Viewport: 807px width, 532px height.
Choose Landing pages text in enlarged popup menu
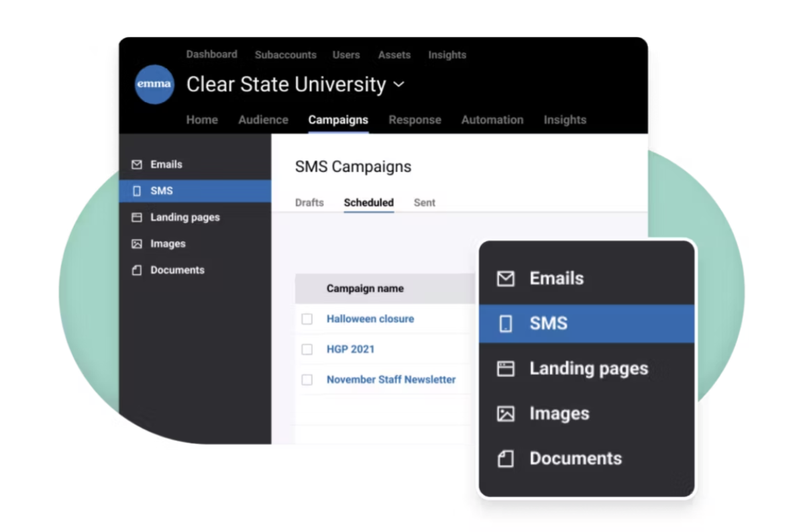[589, 369]
